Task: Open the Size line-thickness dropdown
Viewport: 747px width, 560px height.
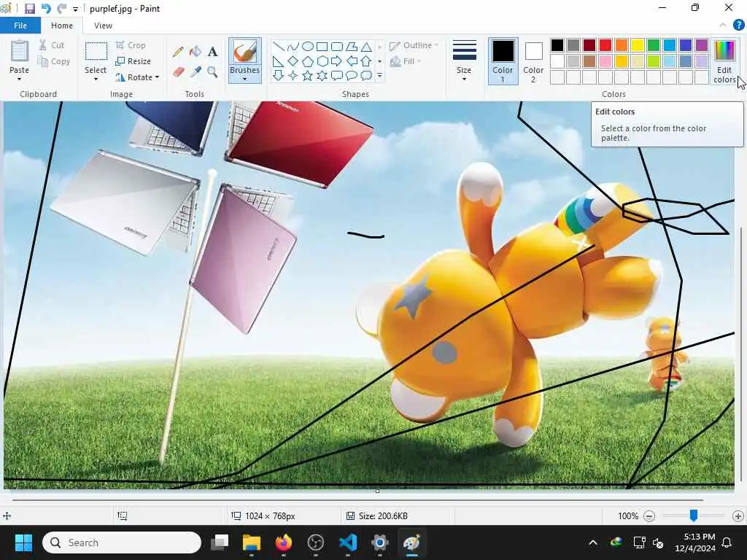Action: click(x=464, y=61)
